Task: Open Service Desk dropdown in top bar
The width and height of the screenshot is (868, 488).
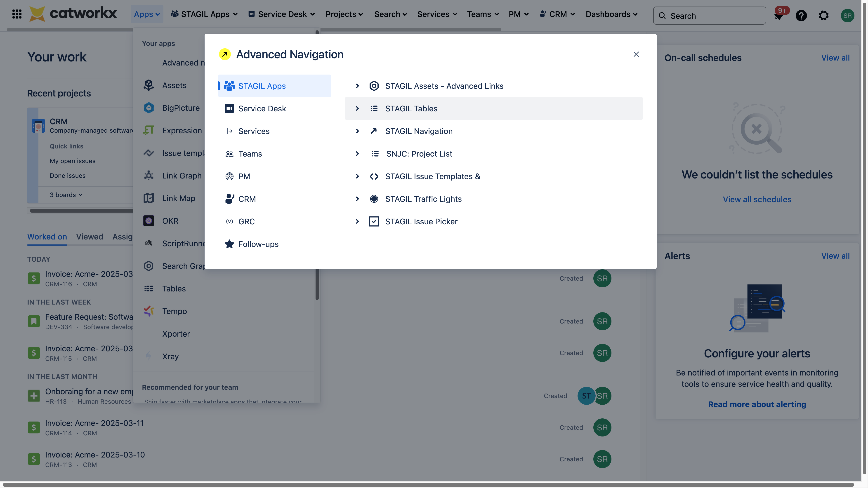Action: (x=282, y=14)
